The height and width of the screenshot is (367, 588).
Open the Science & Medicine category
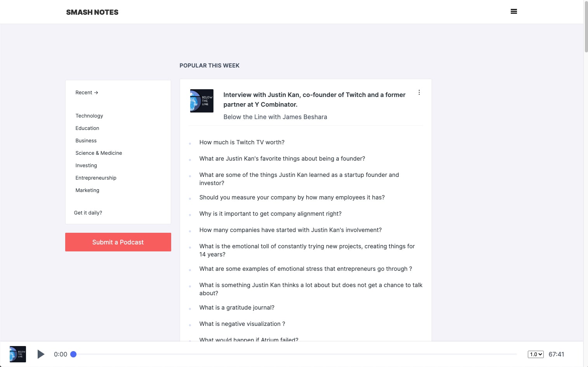click(99, 153)
